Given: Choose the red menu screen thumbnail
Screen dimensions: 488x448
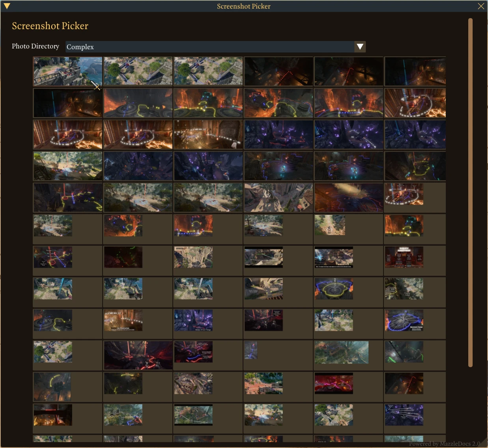Looking at the screenshot, I should (404, 257).
